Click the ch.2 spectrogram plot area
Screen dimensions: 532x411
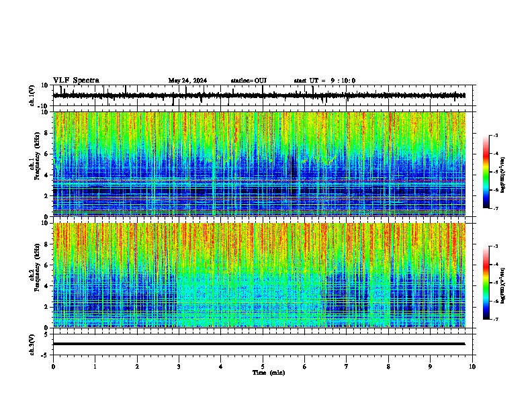(x=259, y=275)
